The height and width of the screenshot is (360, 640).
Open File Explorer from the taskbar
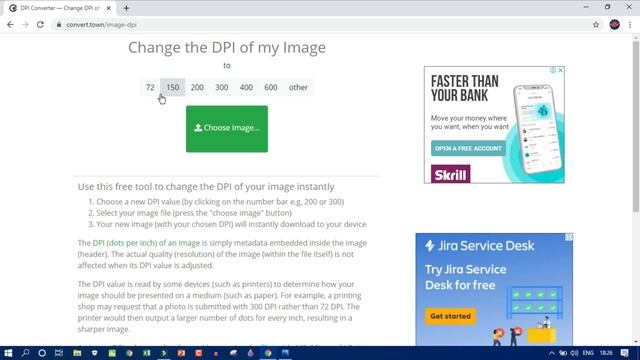click(77, 353)
